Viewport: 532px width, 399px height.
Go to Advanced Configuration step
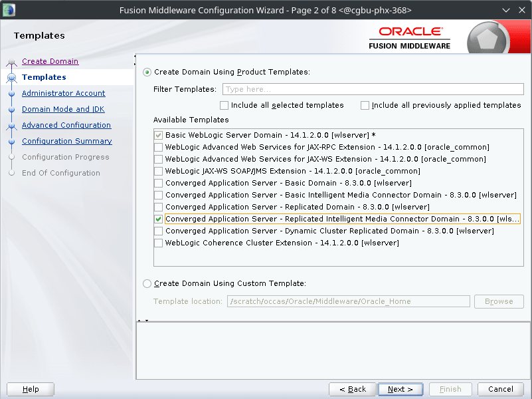(x=66, y=125)
